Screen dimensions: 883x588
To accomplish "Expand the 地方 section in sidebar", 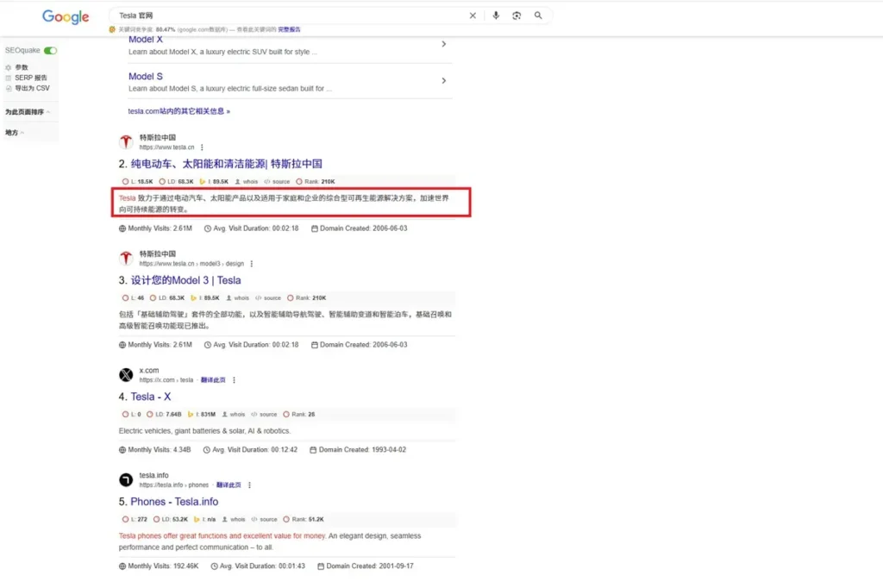I will point(15,133).
